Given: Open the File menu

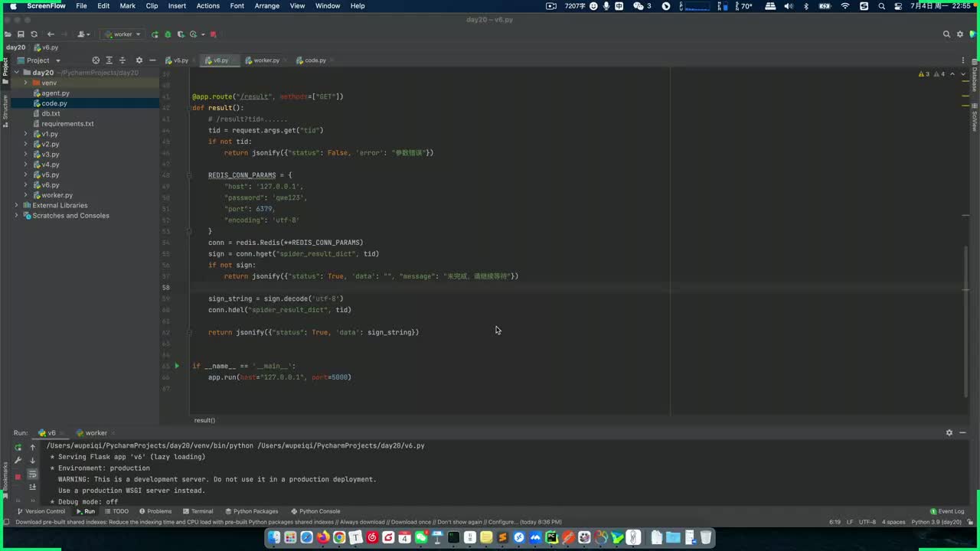Looking at the screenshot, I should click(x=81, y=6).
